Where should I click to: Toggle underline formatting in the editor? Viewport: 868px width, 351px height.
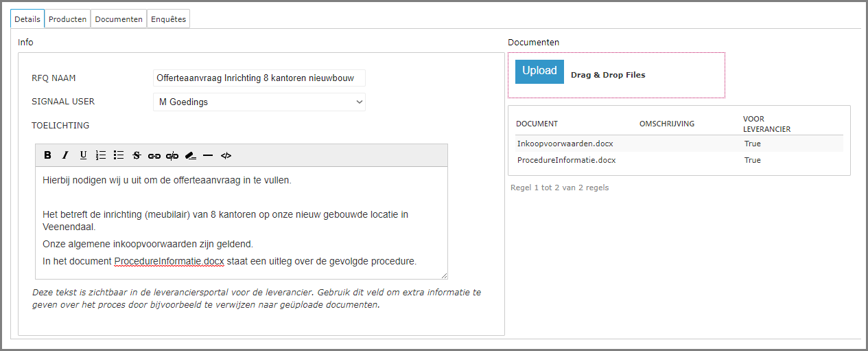point(83,155)
